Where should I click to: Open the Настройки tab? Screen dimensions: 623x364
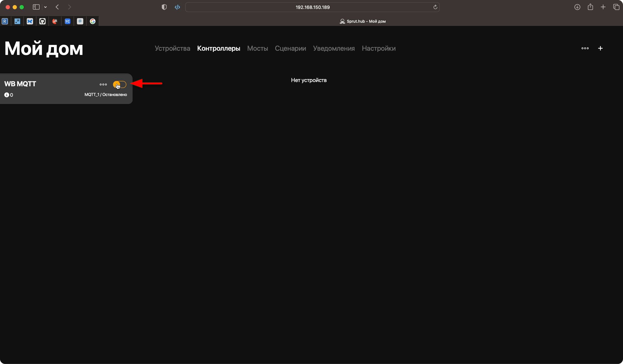tap(379, 48)
